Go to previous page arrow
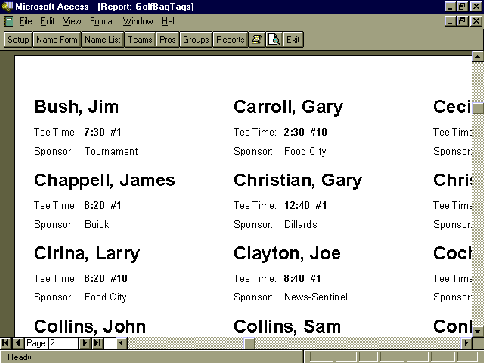 pos(18,343)
